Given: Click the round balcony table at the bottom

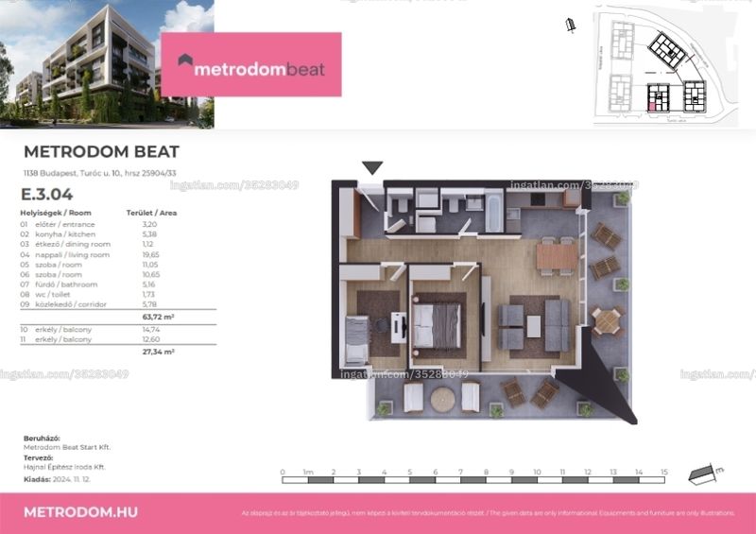Looking at the screenshot, I should tap(442, 400).
